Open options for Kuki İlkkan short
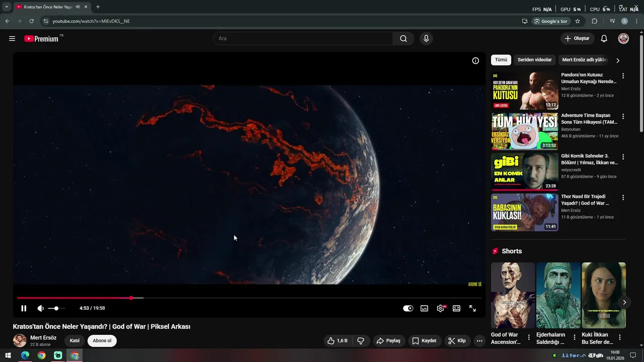 pyautogui.click(x=620, y=337)
